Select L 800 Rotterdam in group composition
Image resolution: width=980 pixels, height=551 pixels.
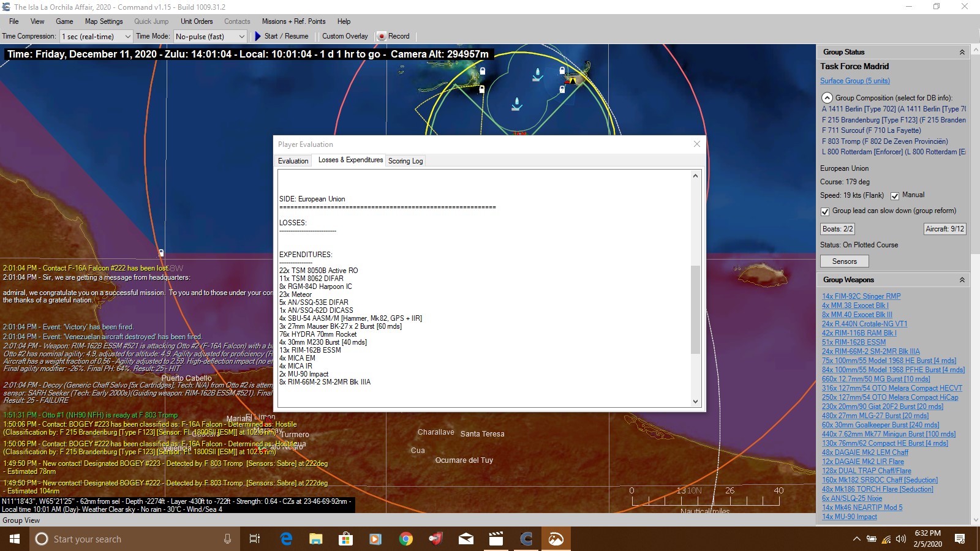pyautogui.click(x=894, y=152)
